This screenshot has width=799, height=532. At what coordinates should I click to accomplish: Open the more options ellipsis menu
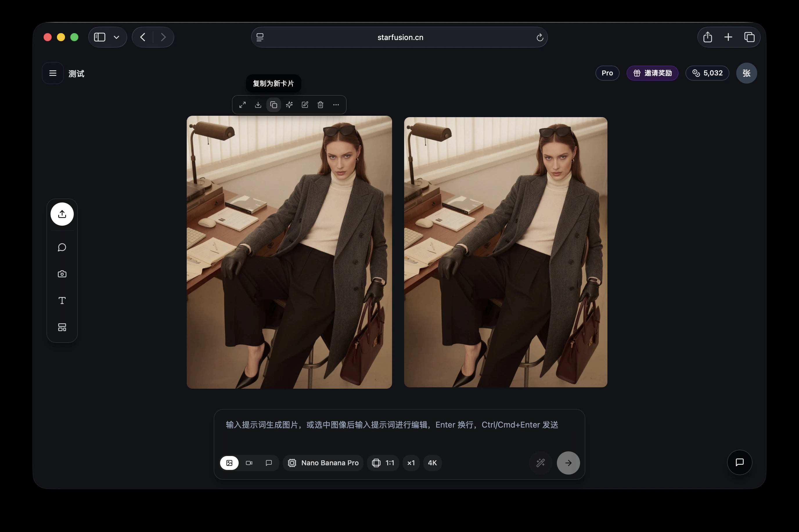[336, 105]
